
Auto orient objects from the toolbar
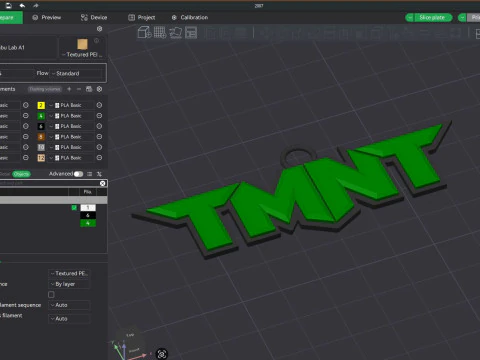coord(176,33)
